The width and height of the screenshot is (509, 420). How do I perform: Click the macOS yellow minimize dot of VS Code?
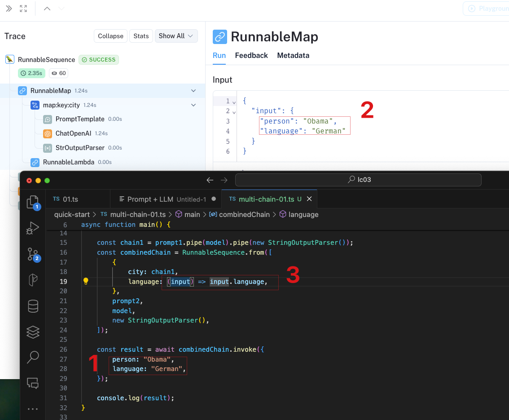[38, 181]
